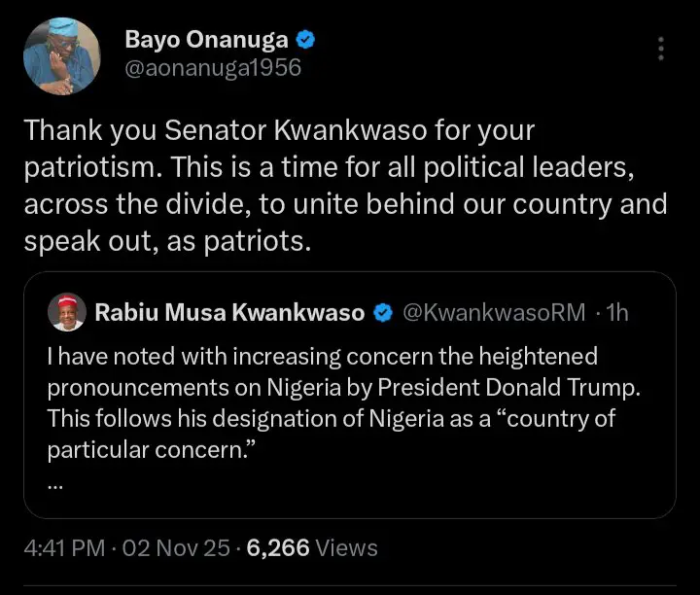Open the @KwankwasoRM handle

pyautogui.click(x=494, y=313)
